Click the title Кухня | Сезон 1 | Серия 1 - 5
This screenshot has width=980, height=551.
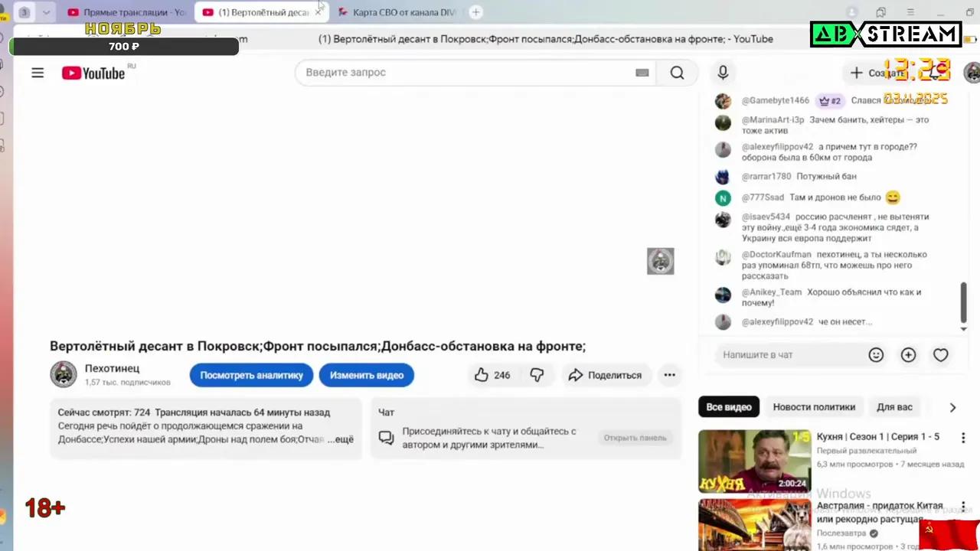(878, 437)
